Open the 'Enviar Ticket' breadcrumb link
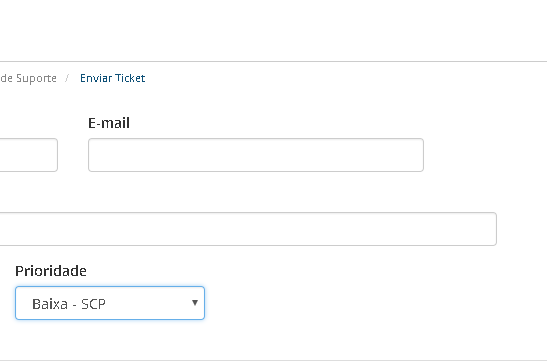Viewport: 547px width, 362px height. (113, 78)
